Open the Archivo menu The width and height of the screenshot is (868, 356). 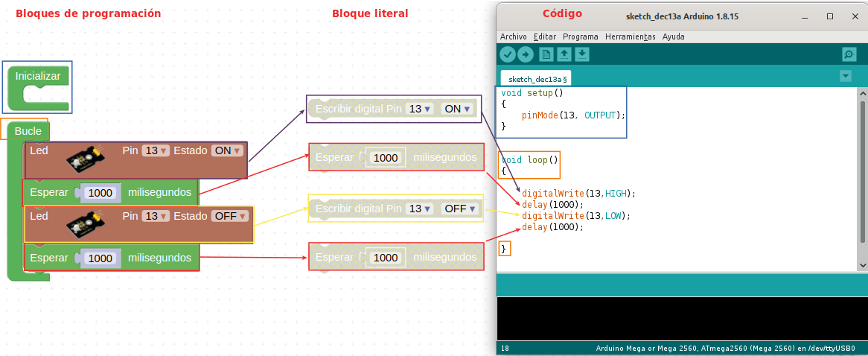pyautogui.click(x=513, y=36)
